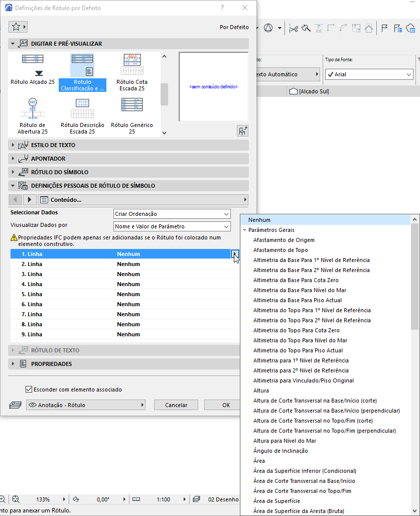Image resolution: width=420 pixels, height=516 pixels.
Task: Choose Área de Superfície parameter
Action: pos(276,501)
